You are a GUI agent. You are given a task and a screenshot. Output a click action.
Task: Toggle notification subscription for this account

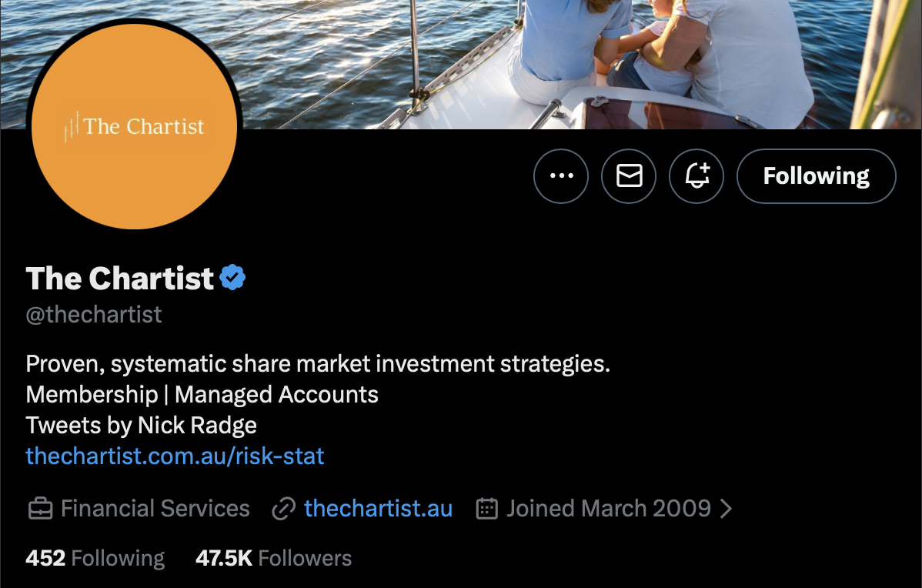[x=696, y=175]
